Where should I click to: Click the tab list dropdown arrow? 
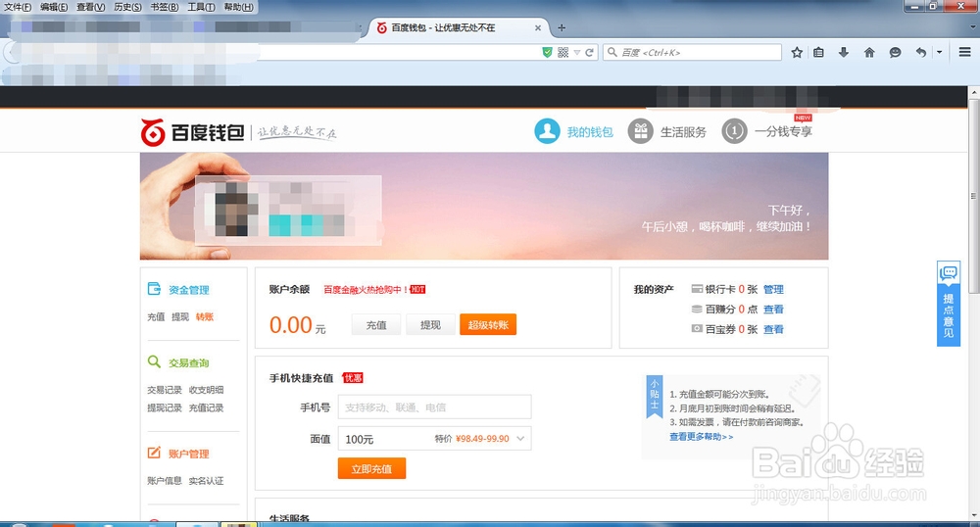[x=973, y=27]
